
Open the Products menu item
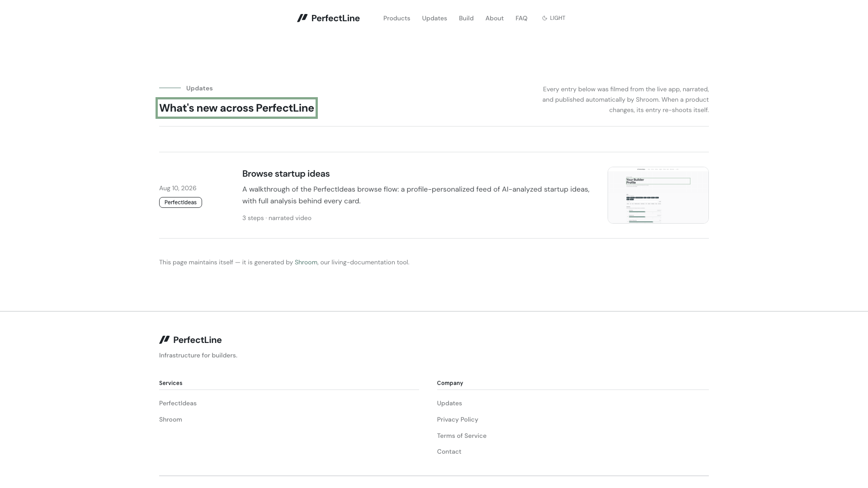(x=396, y=18)
